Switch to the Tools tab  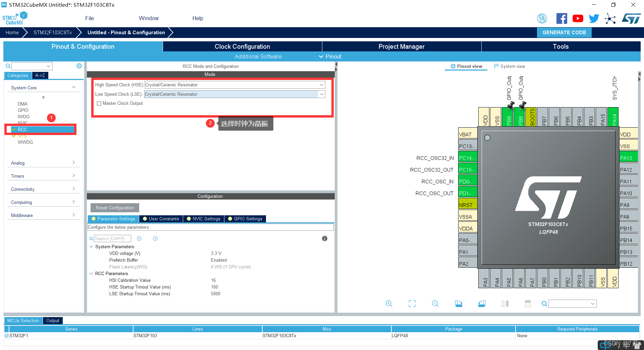561,46
